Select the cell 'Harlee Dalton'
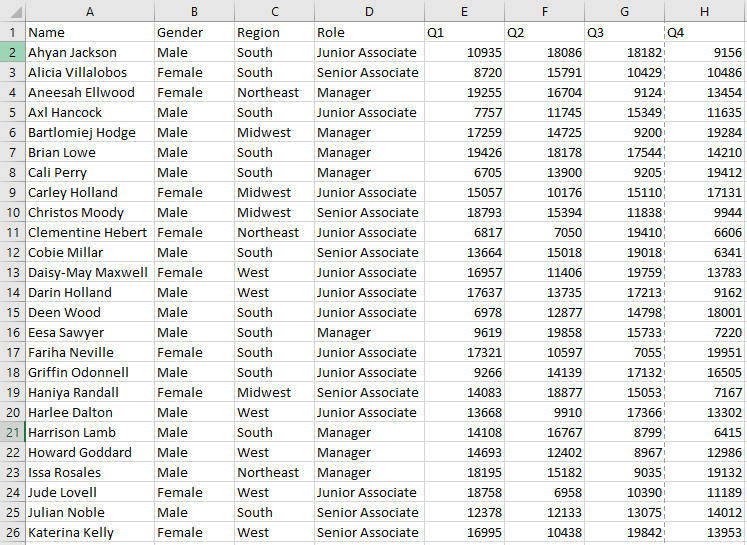The width and height of the screenshot is (747, 545). click(x=90, y=412)
